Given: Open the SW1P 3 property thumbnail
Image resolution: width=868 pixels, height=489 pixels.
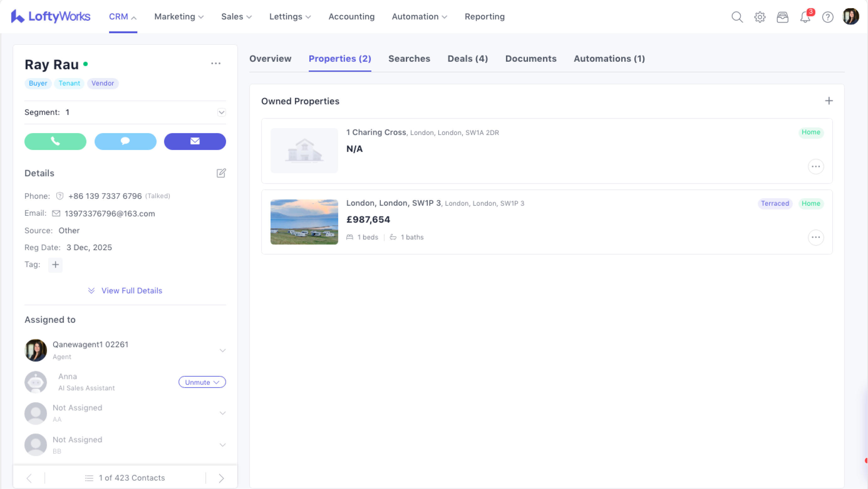Looking at the screenshot, I should pos(304,222).
